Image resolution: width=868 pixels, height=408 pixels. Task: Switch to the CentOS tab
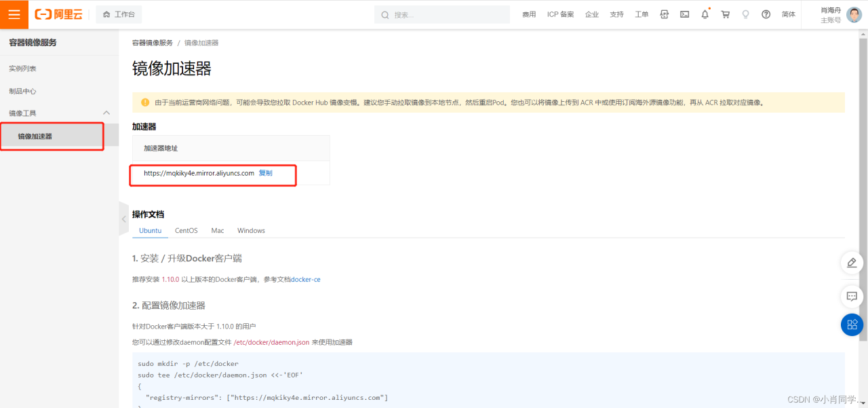click(x=186, y=230)
